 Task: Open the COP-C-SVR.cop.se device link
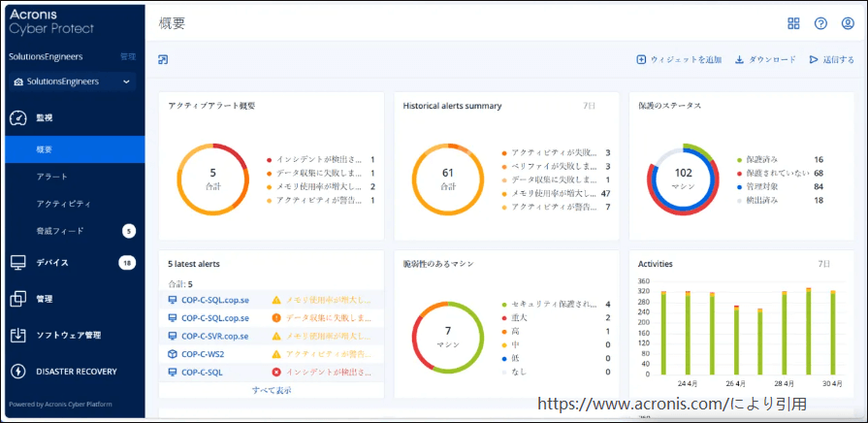(215, 336)
